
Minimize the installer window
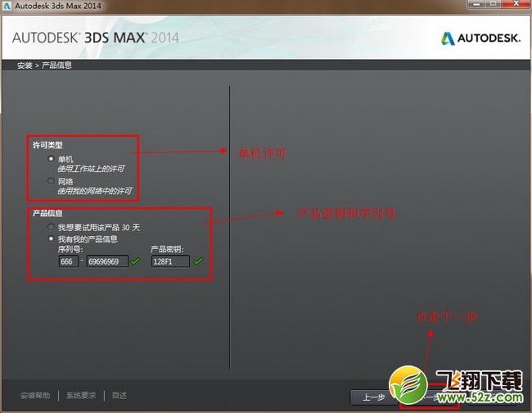pos(476,4)
